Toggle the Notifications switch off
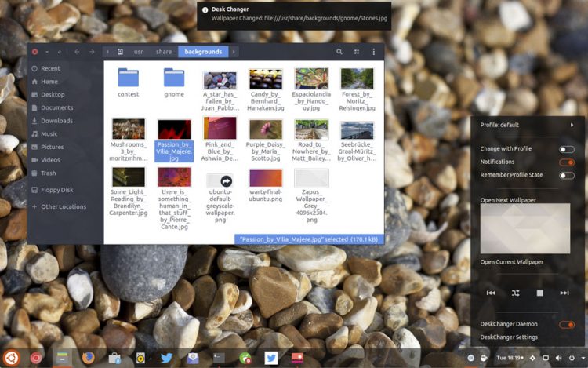 [x=566, y=162]
